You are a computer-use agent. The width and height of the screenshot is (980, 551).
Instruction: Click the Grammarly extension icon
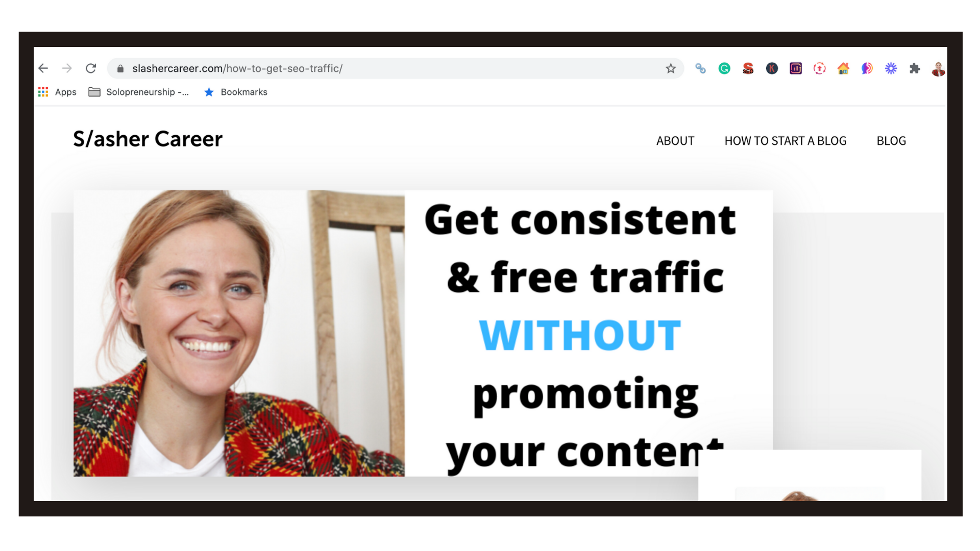(725, 68)
